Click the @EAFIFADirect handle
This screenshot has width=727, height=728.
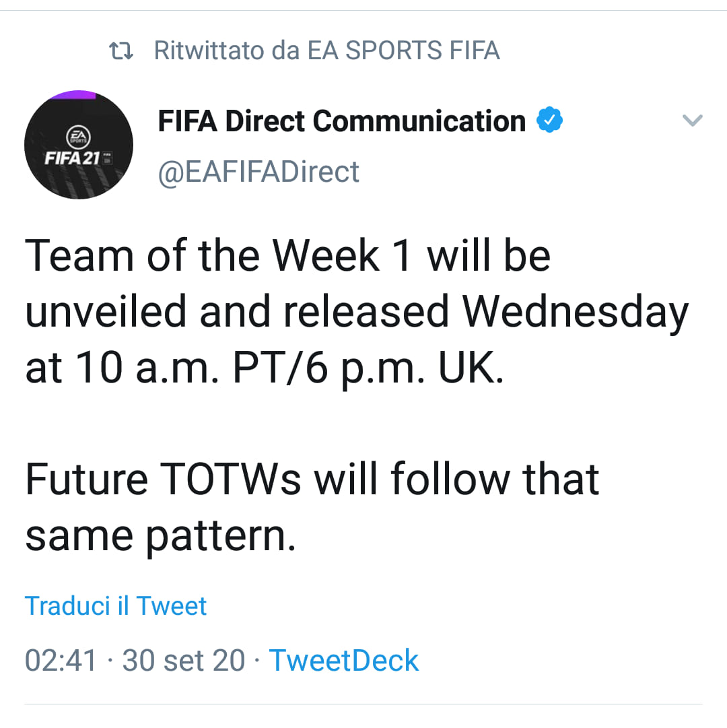[258, 172]
